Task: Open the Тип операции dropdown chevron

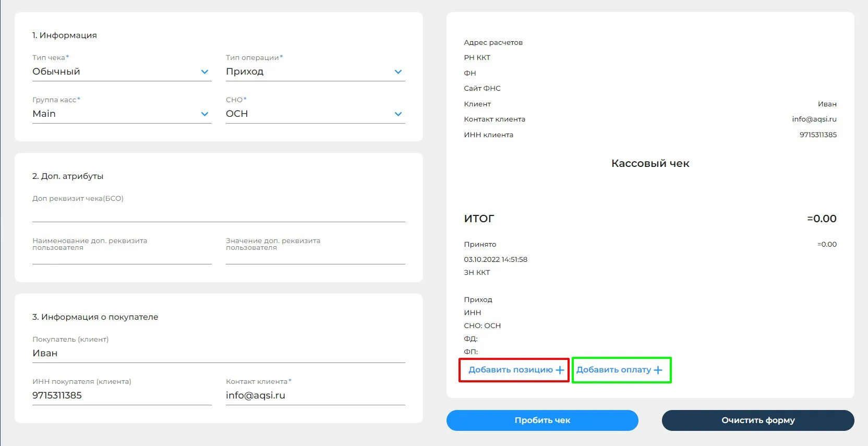Action: [398, 72]
